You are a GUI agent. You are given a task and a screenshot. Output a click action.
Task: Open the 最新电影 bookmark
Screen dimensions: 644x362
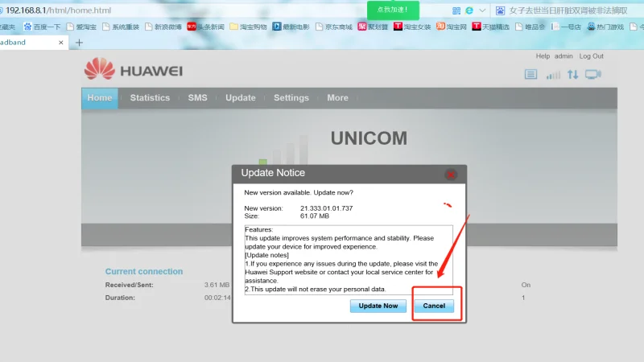(291, 27)
